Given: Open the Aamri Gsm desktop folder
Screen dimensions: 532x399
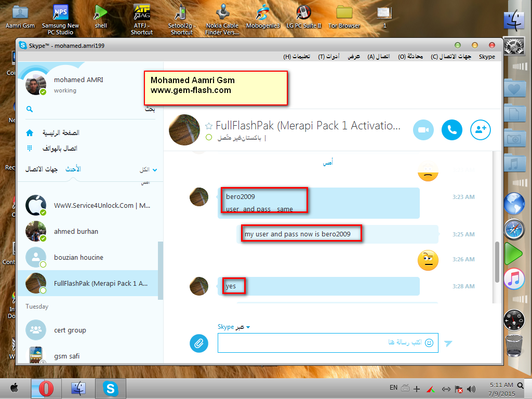Looking at the screenshot, I should point(20,17).
